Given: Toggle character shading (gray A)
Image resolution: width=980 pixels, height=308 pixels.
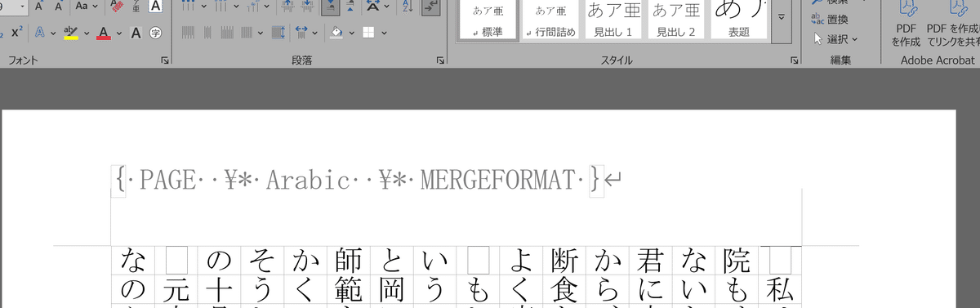Looking at the screenshot, I should coord(136,33).
